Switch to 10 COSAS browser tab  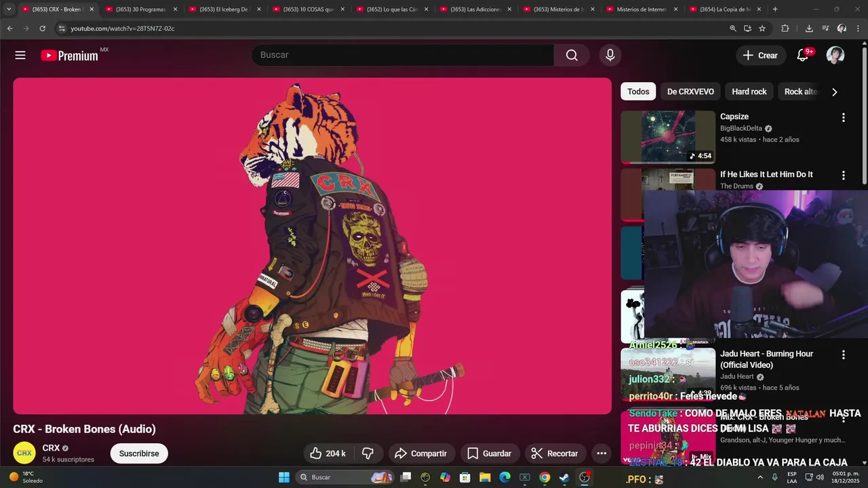[308, 9]
